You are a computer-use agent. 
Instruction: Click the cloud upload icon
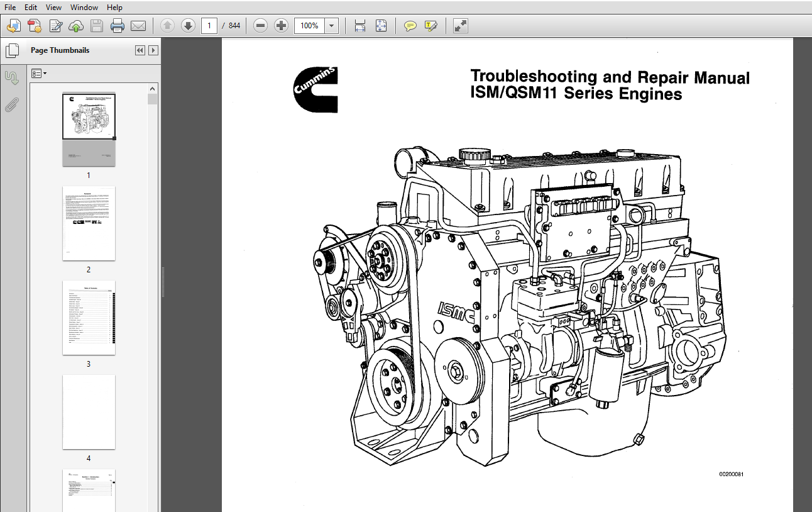coord(76,26)
